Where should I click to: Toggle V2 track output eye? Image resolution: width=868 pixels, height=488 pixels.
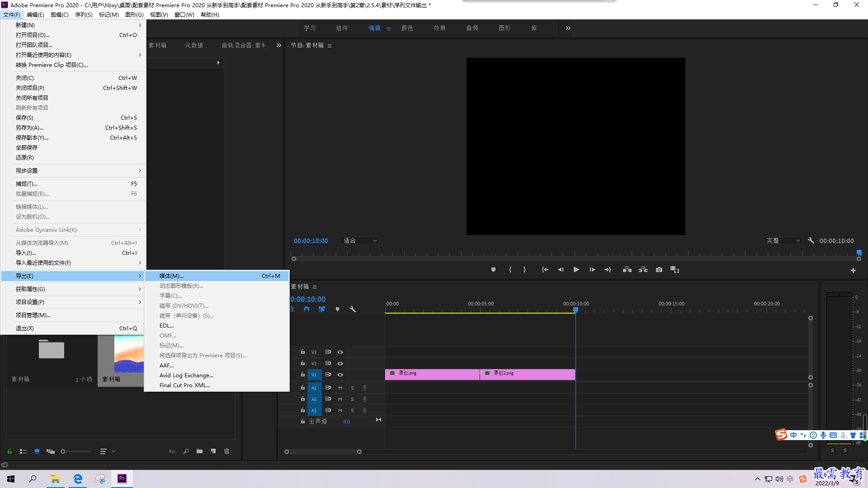[x=340, y=363]
